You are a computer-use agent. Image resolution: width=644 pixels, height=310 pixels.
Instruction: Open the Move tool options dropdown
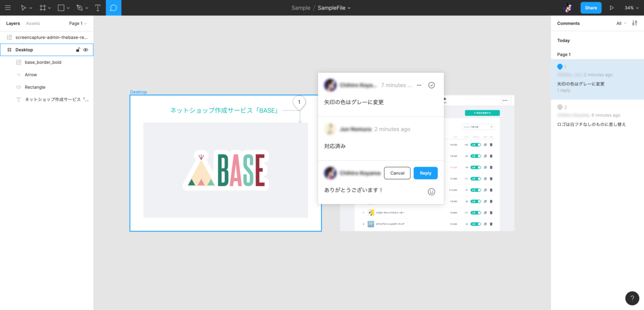click(31, 8)
